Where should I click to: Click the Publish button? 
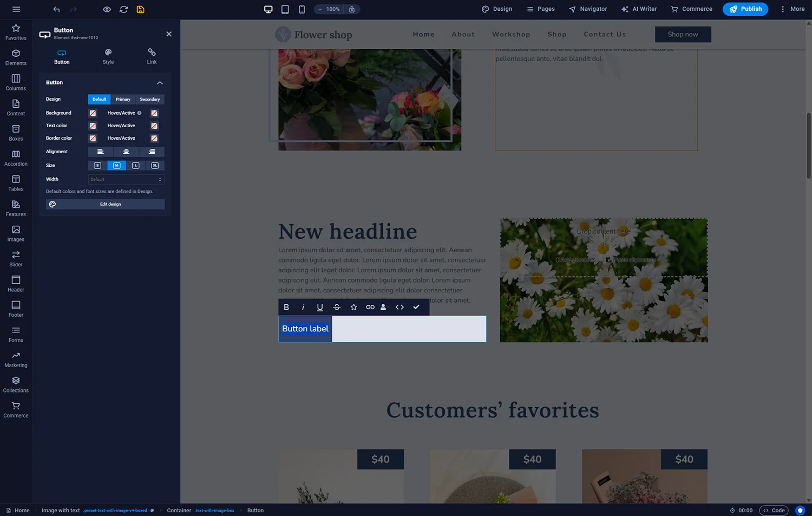(745, 9)
